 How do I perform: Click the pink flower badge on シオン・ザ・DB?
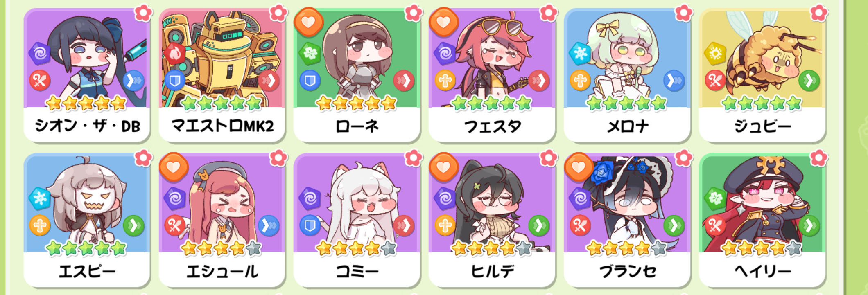point(143,13)
